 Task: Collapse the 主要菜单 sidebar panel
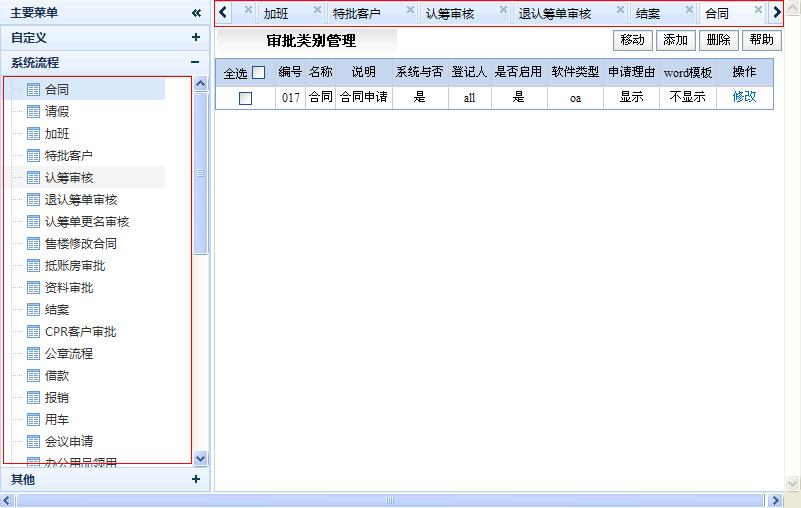coord(196,13)
